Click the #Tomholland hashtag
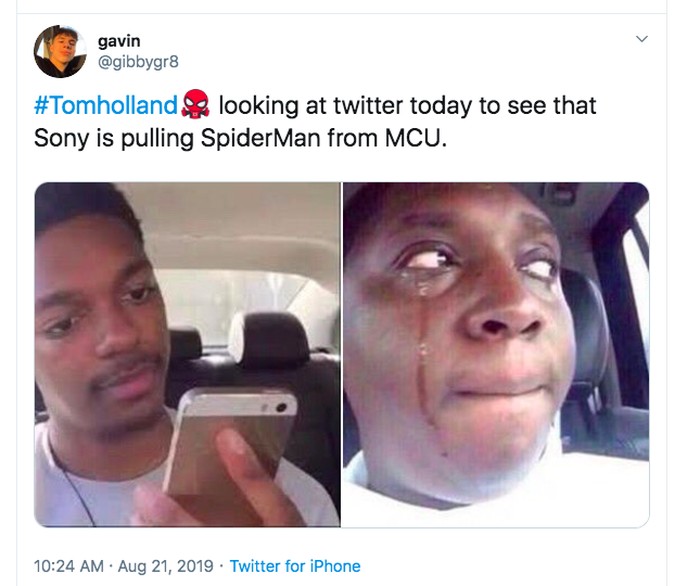The width and height of the screenshot is (700, 586). pyautogui.click(x=106, y=105)
